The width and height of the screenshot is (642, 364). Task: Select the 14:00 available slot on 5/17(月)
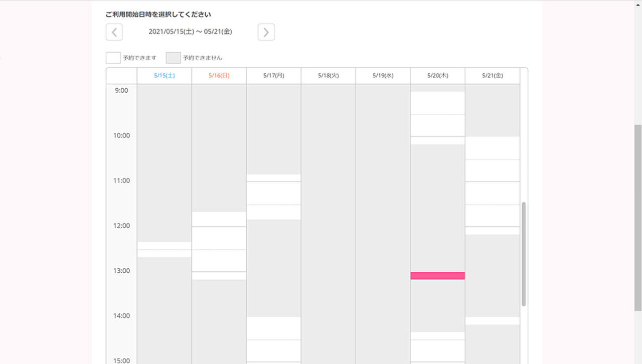[273, 328]
